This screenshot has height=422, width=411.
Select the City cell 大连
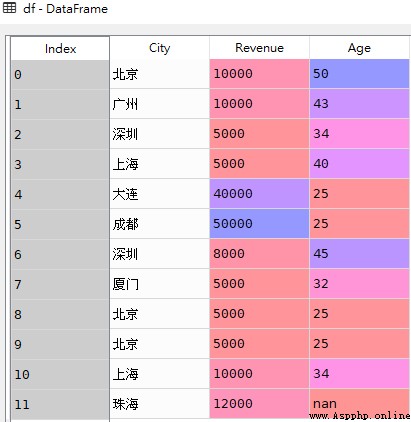point(159,194)
